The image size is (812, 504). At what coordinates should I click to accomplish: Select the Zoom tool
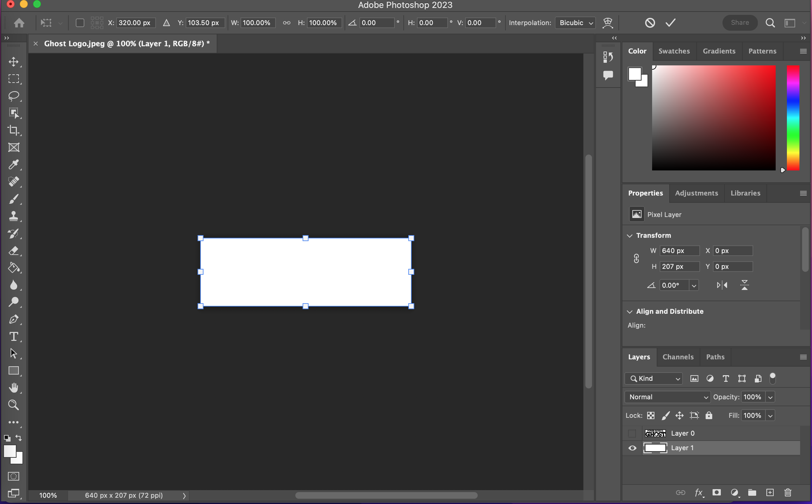coord(14,405)
